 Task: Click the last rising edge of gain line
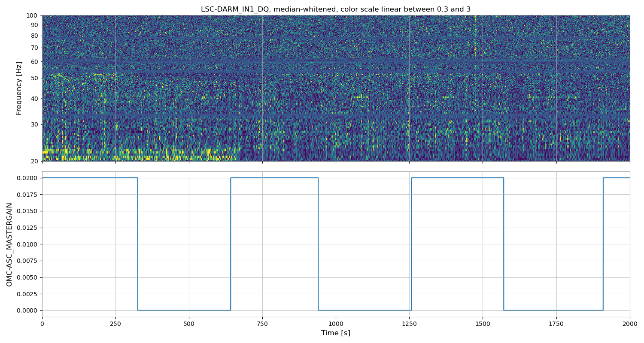tap(603, 244)
